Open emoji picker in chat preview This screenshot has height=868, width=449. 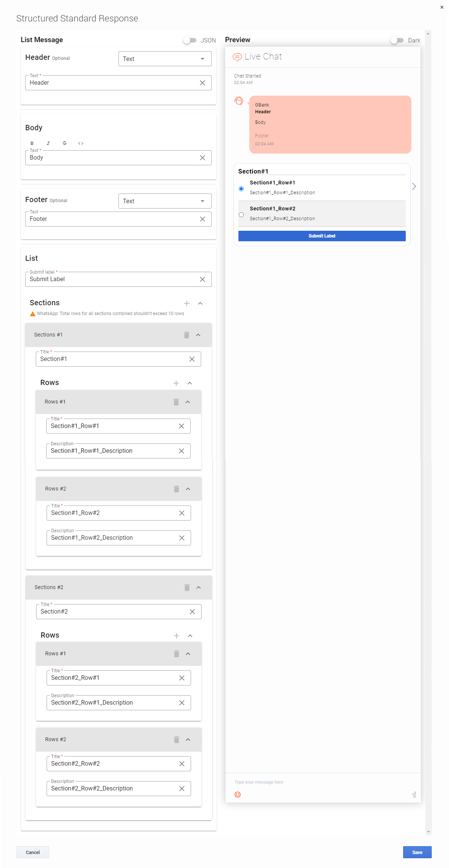[x=238, y=795]
